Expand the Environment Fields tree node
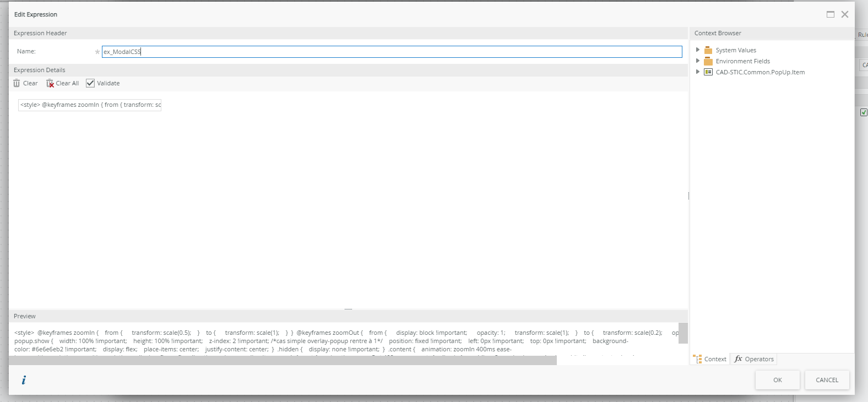Viewport: 868px width, 402px height. [698, 61]
